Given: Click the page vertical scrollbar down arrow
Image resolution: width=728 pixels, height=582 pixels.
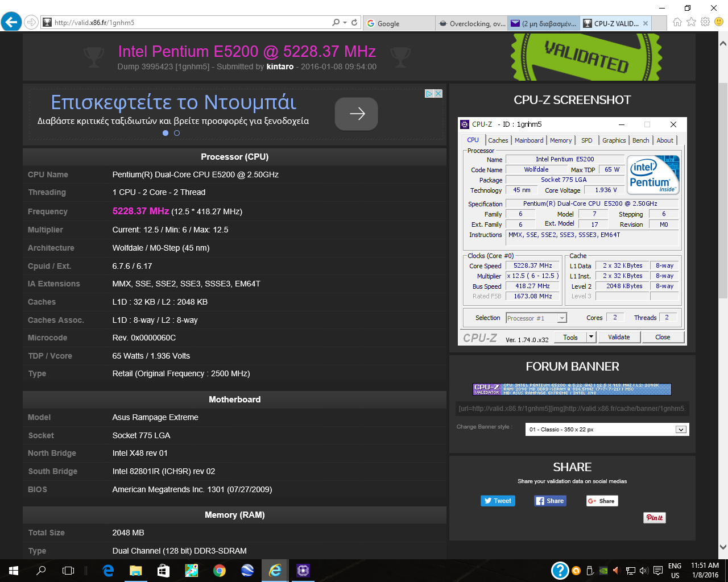Looking at the screenshot, I should click(723, 547).
